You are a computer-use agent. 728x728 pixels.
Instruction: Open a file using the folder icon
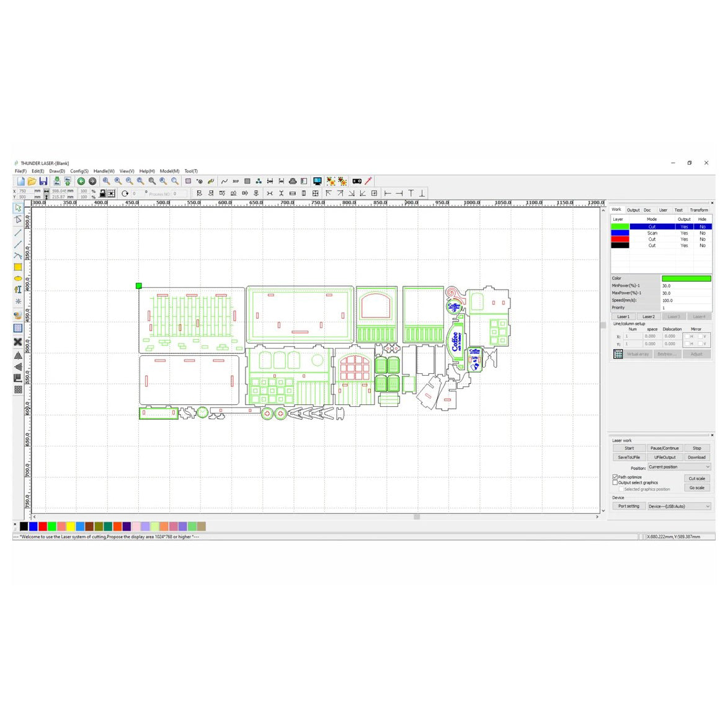coord(32,181)
